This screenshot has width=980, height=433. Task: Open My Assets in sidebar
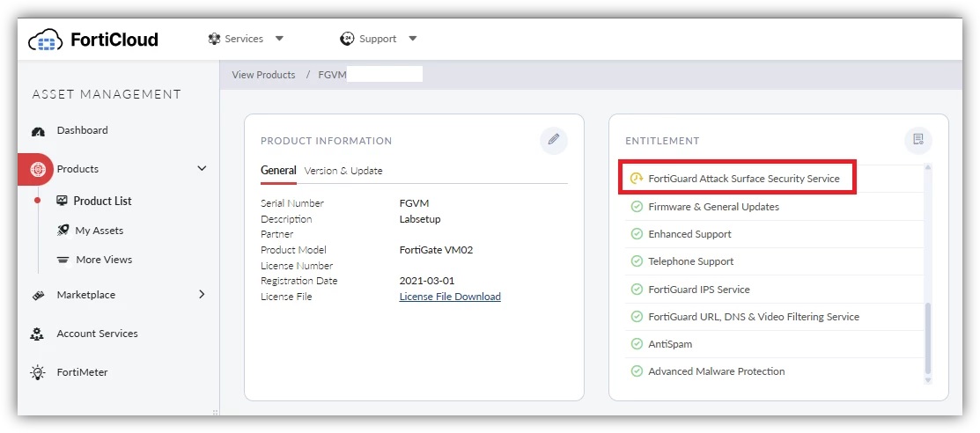pos(99,231)
